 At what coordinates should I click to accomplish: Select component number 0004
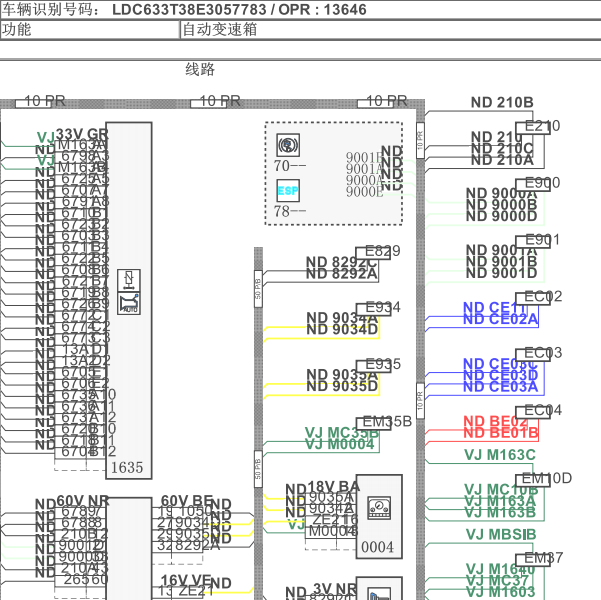(x=377, y=547)
